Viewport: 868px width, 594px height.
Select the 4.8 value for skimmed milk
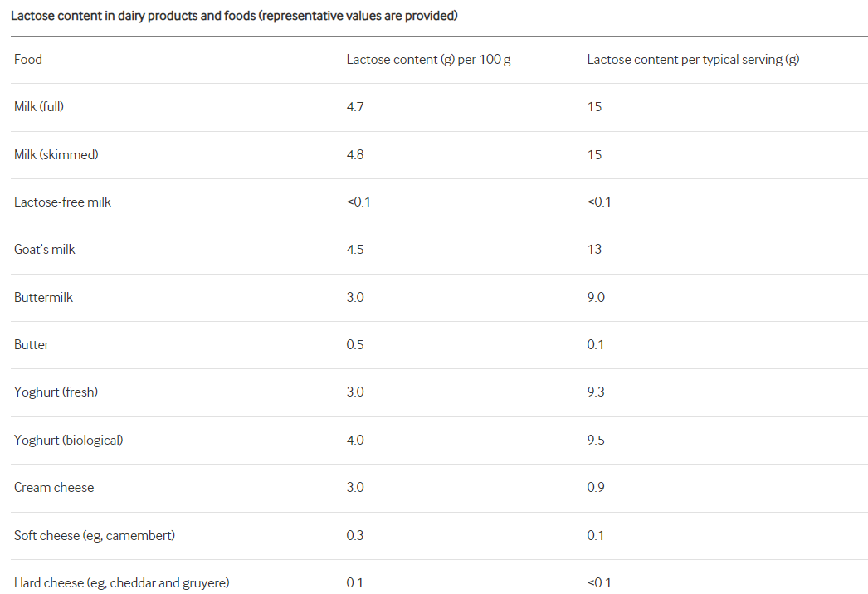tap(355, 154)
